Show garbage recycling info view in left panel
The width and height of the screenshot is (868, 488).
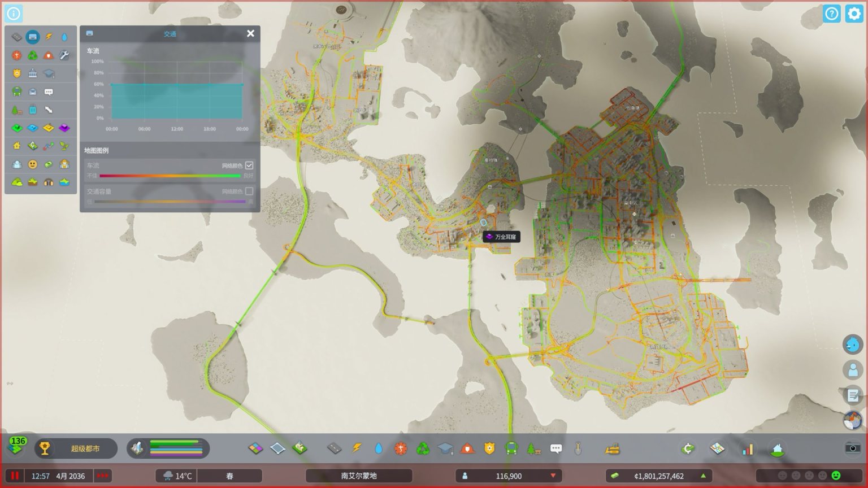(x=33, y=55)
